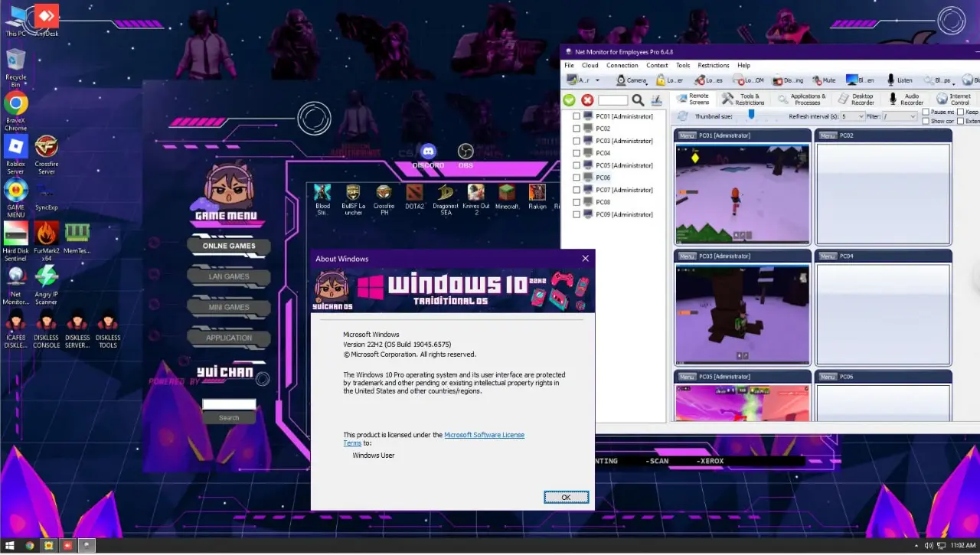The image size is (980, 555).
Task: Open Dragonest SEA in the game list
Action: pyautogui.click(x=446, y=199)
